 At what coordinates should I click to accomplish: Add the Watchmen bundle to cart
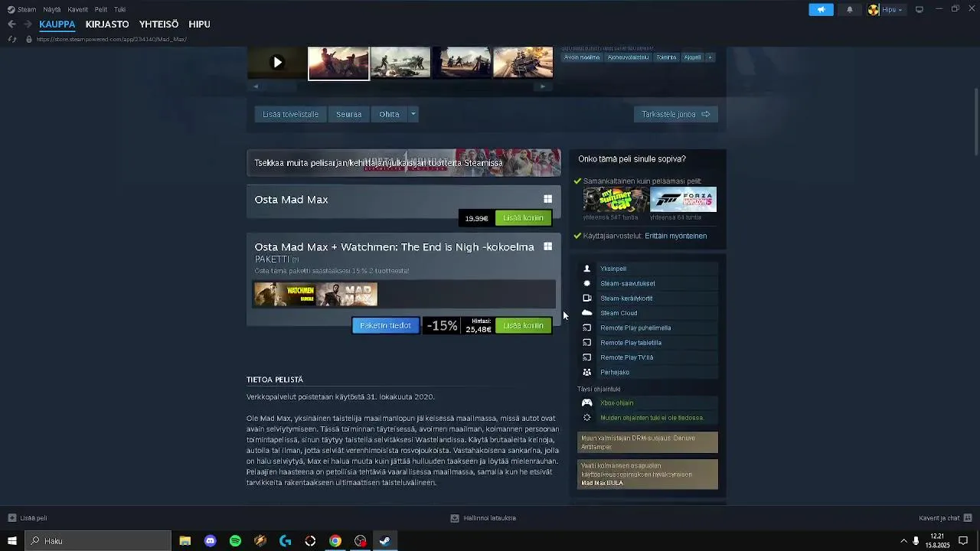click(523, 325)
